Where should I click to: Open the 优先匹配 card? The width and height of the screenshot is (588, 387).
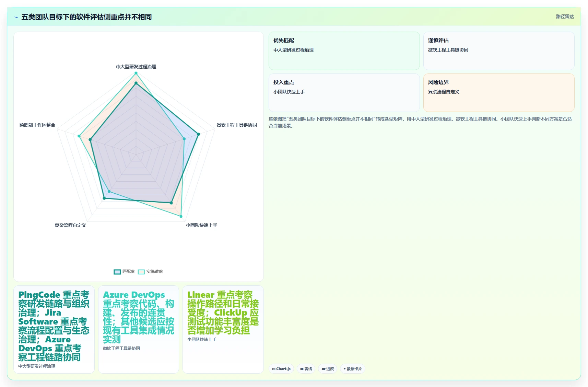pos(344,51)
